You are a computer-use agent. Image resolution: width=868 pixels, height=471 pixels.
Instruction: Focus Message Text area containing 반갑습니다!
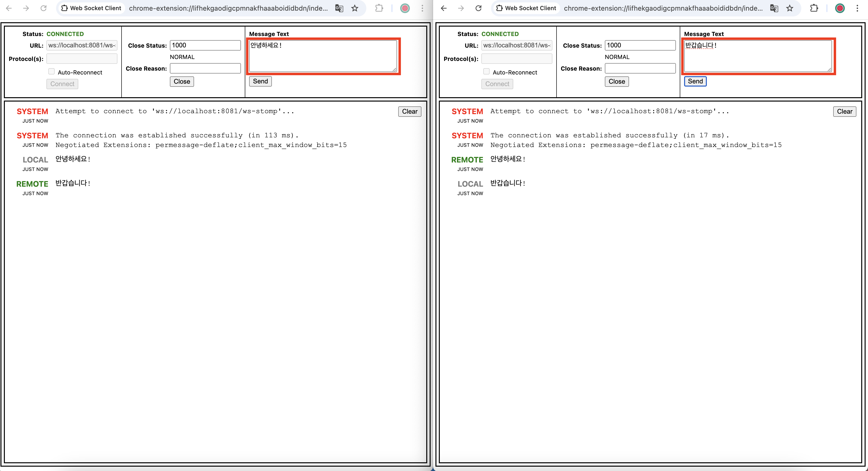[758, 56]
